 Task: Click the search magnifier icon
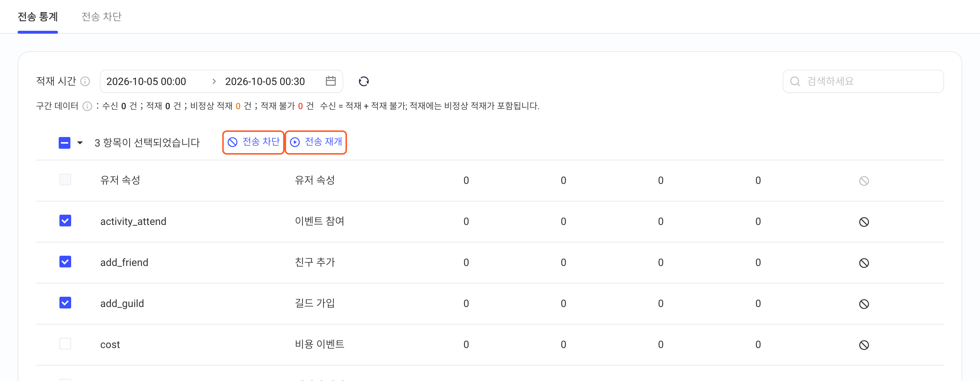point(795,81)
